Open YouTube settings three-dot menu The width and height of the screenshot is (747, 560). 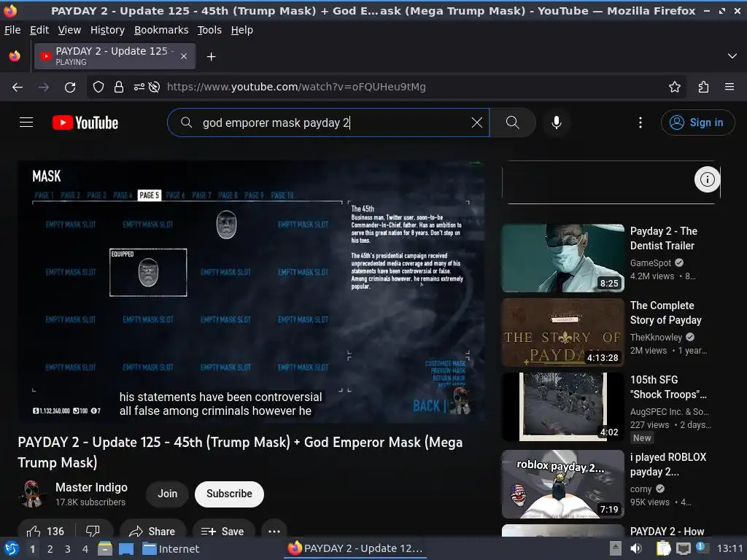tap(640, 122)
